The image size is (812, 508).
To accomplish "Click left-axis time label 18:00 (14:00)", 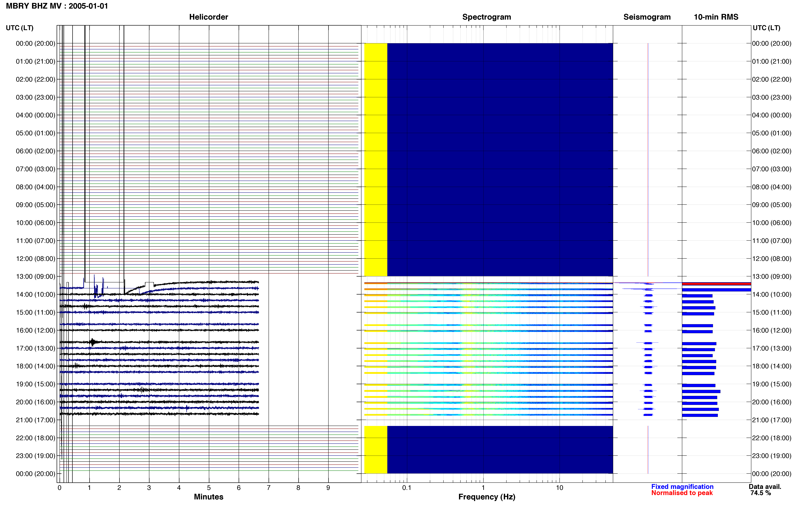I will tap(36, 366).
